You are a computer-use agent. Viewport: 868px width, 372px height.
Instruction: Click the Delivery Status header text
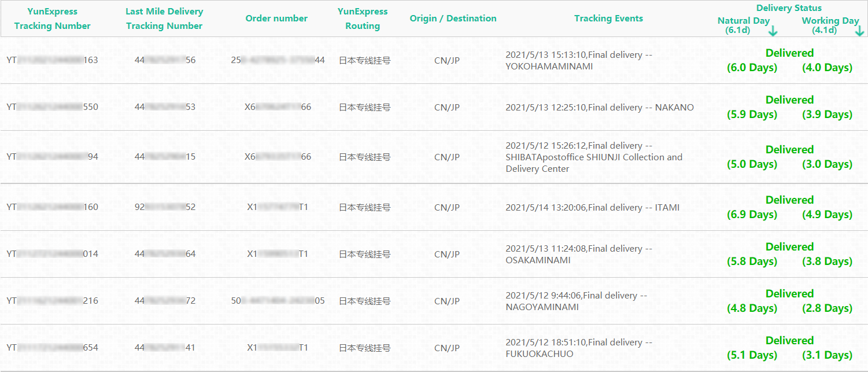[789, 8]
